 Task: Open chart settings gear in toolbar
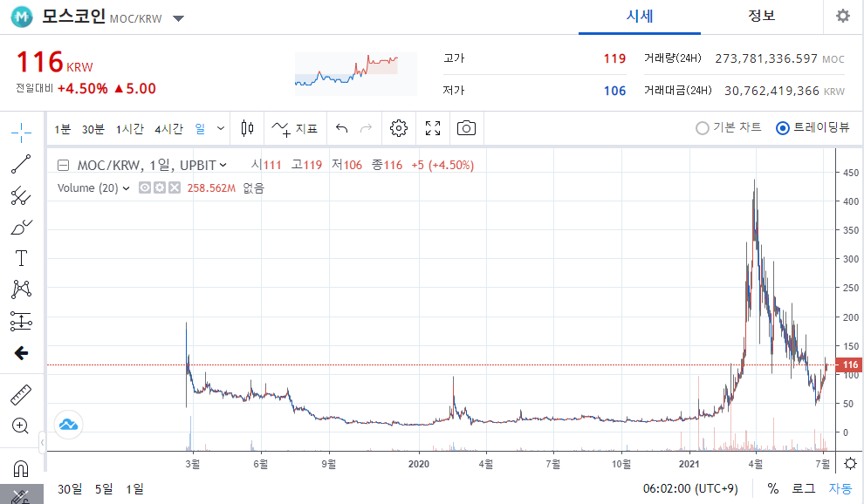[x=398, y=128]
